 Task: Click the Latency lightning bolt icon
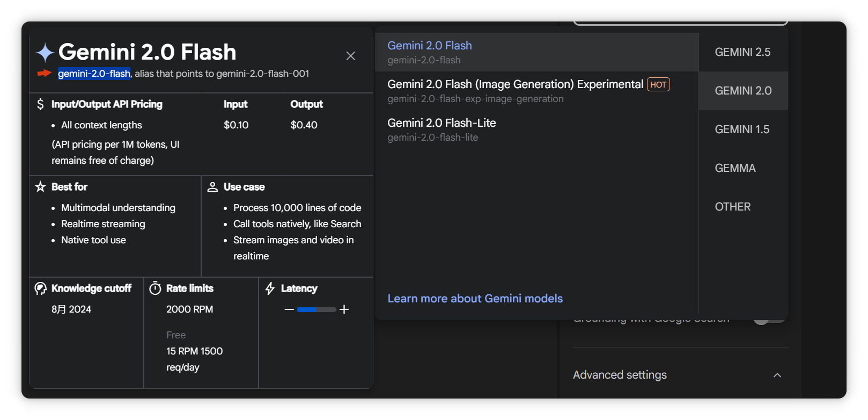[x=270, y=288]
